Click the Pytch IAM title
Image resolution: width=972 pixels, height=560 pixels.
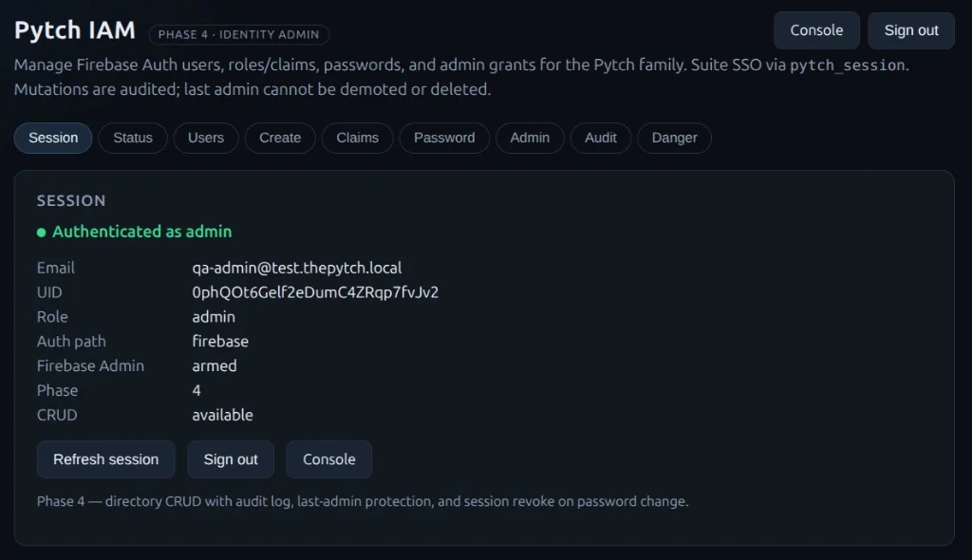click(75, 30)
